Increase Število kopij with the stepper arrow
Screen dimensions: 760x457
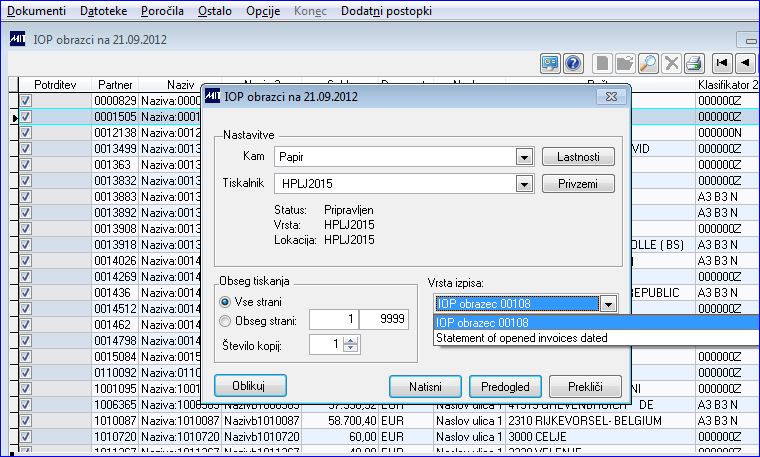[x=351, y=340]
